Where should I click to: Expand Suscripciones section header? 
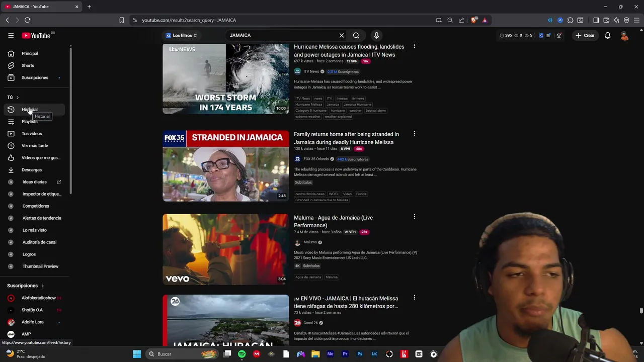pyautogui.click(x=26, y=286)
